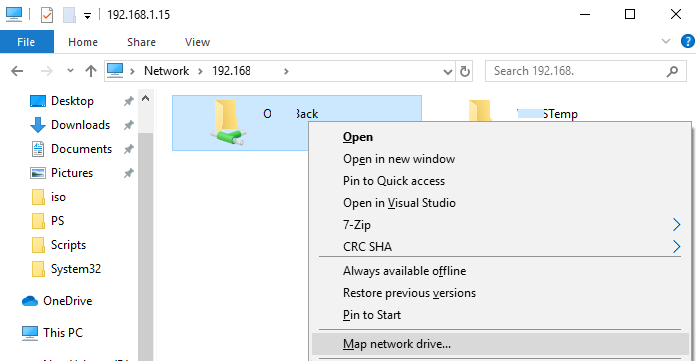Screen dimensions: 696x361
Task: Expand the CRC SHA submenu
Action: pos(501,246)
